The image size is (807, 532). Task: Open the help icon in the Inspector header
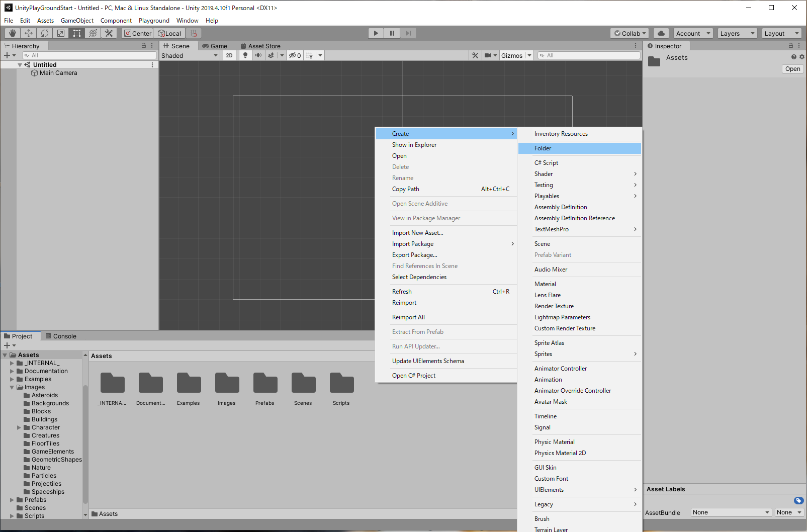(x=794, y=57)
